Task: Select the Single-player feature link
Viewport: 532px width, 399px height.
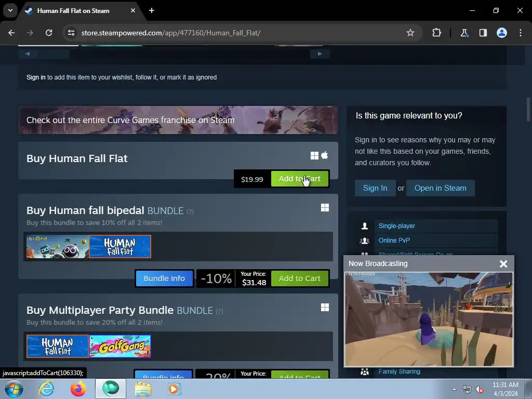Action: click(x=396, y=226)
